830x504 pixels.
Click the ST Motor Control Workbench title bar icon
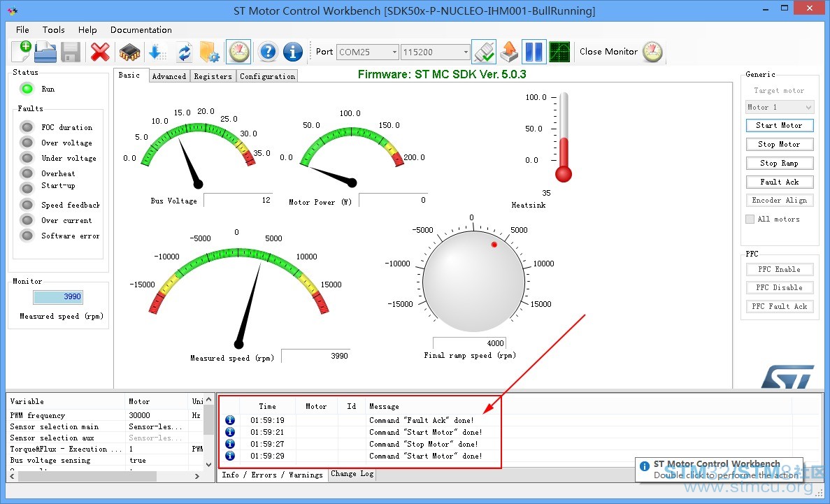[12, 10]
